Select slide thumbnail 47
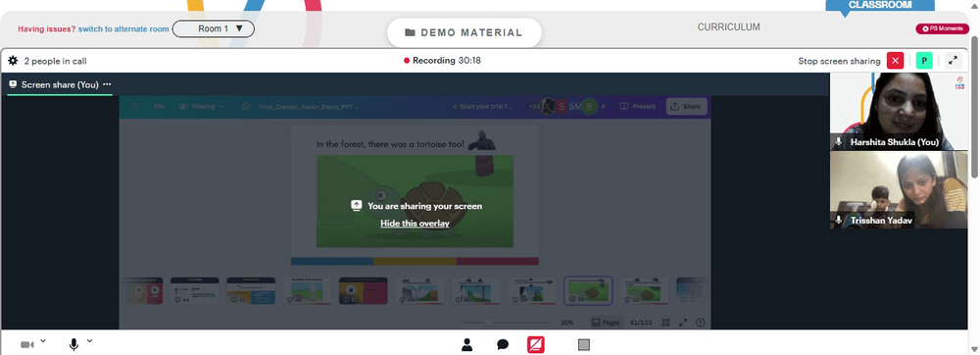Viewport: 980px width, 355px height. [x=363, y=291]
